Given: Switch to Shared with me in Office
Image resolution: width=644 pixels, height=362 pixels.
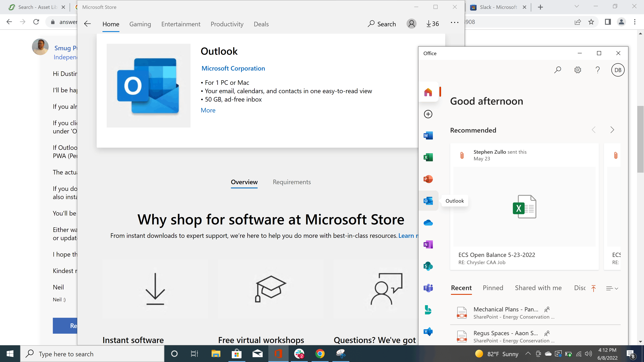Looking at the screenshot, I should click(x=538, y=288).
